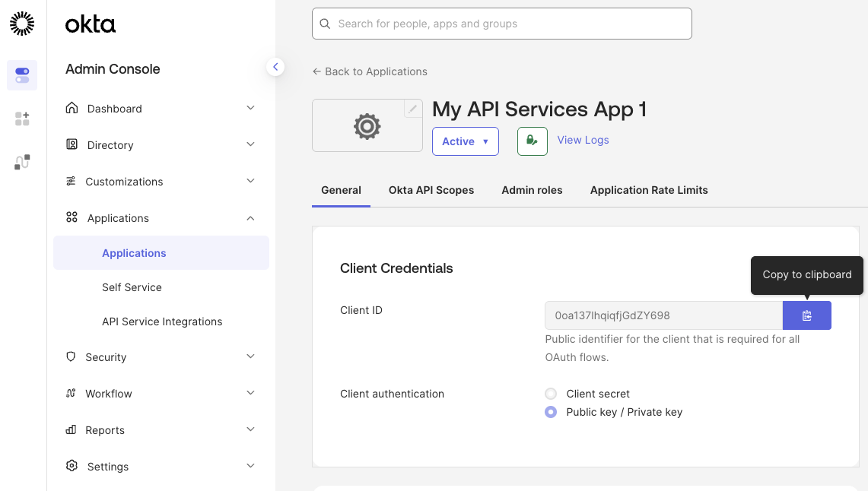
Task: Click the Customizations menu label
Action: (124, 182)
